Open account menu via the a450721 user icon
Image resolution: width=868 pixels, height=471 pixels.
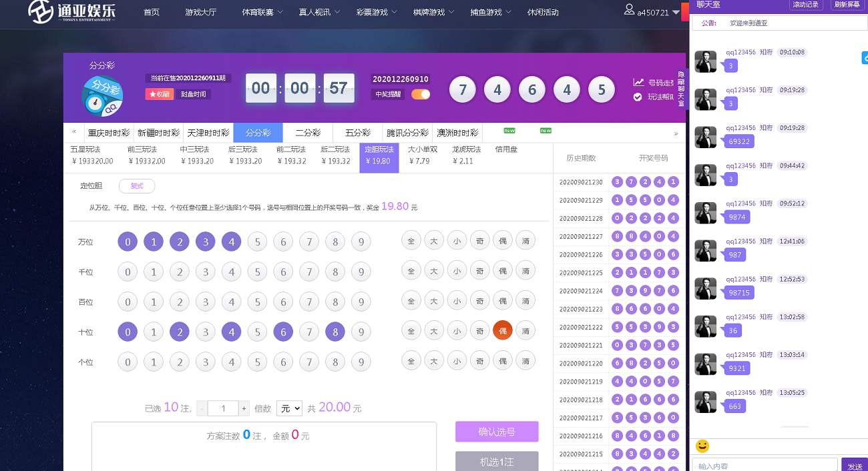[628, 11]
